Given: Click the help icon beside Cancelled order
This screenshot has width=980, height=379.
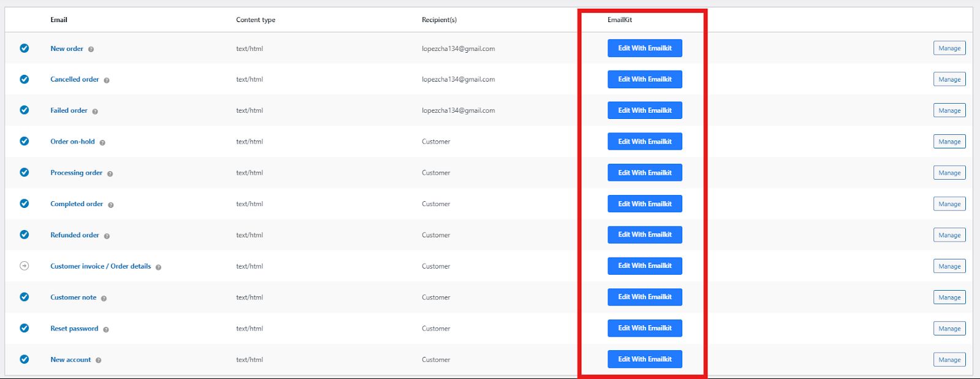Looking at the screenshot, I should (x=107, y=80).
